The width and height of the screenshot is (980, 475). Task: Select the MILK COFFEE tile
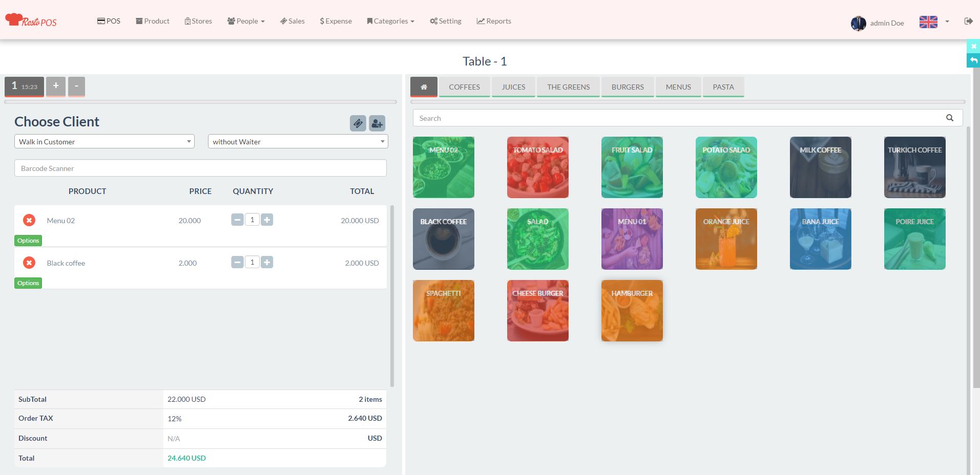coord(821,167)
